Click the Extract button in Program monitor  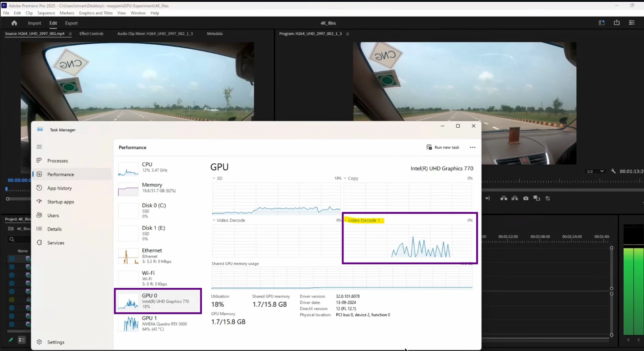pyautogui.click(x=514, y=199)
